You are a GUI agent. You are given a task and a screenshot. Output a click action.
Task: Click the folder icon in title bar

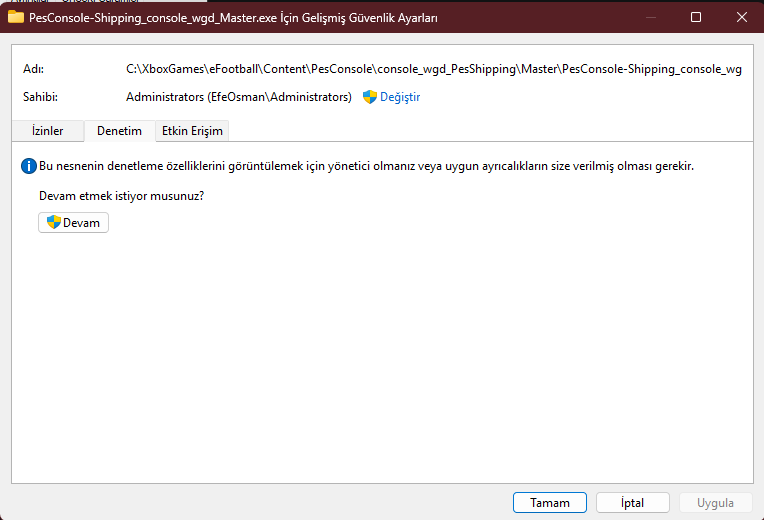[16, 18]
